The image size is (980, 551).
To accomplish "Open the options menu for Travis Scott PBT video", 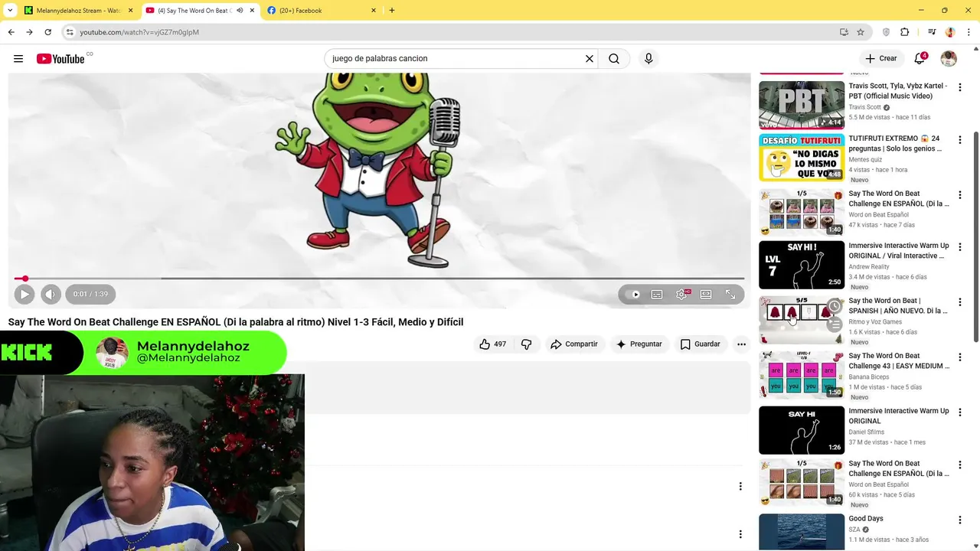I will [959, 87].
